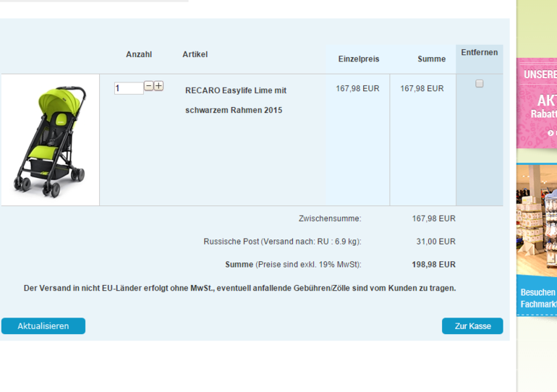This screenshot has width=557, height=392.
Task: Open the store photo banner
Action: click(537, 221)
